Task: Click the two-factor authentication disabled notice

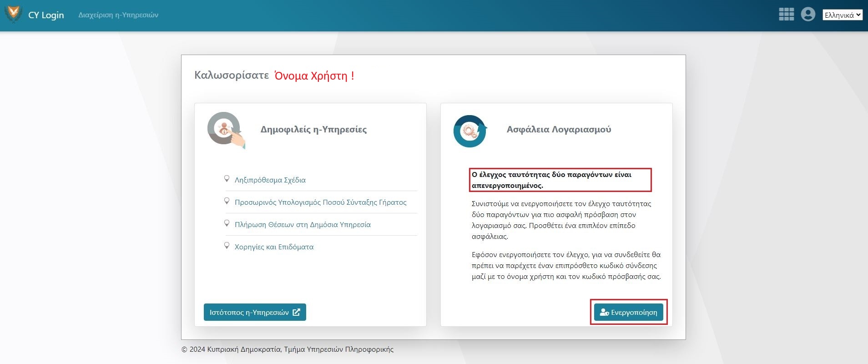Action: point(560,180)
